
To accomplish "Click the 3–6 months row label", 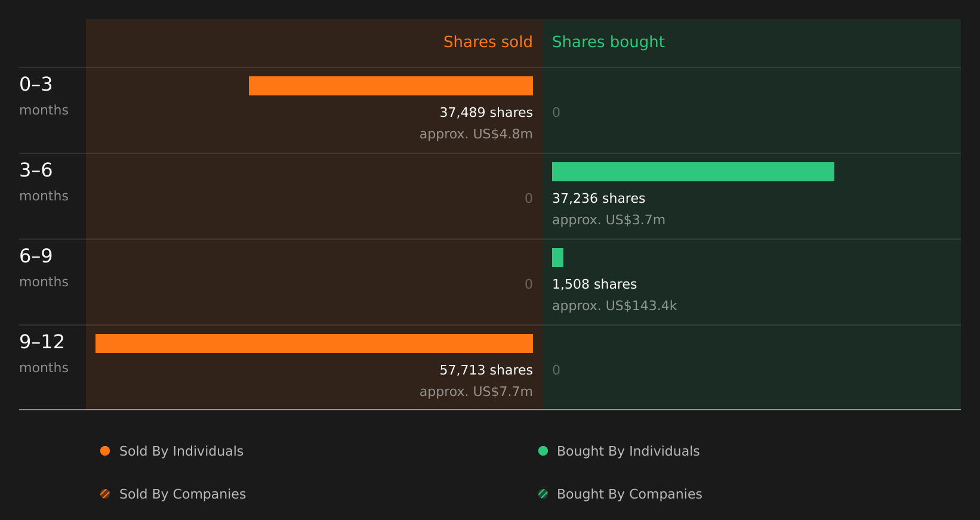I will (44, 181).
